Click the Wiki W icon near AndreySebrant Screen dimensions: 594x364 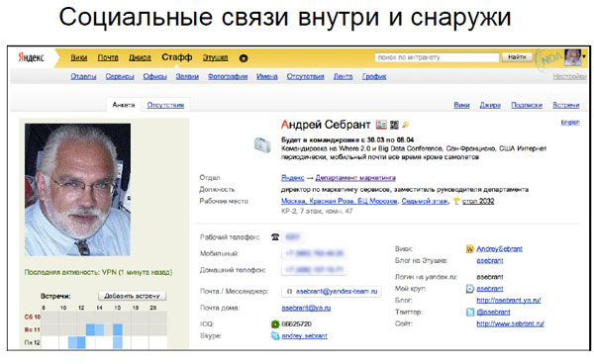click(x=469, y=249)
